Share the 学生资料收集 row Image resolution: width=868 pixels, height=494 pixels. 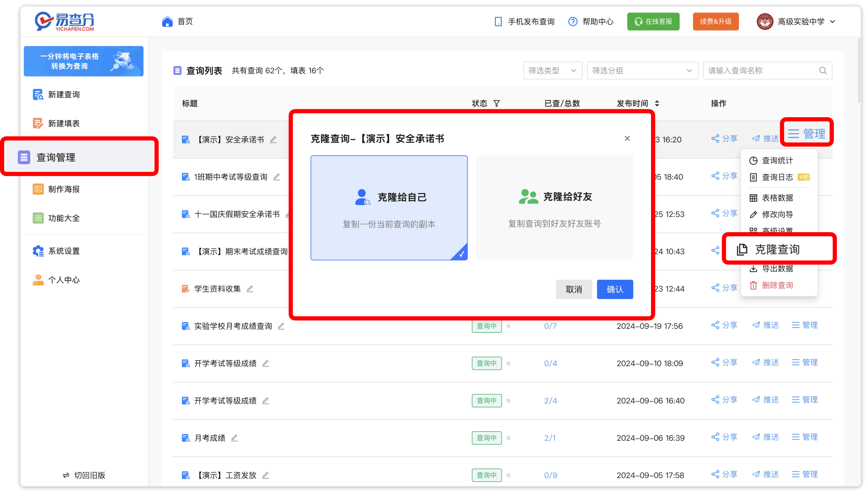point(724,288)
